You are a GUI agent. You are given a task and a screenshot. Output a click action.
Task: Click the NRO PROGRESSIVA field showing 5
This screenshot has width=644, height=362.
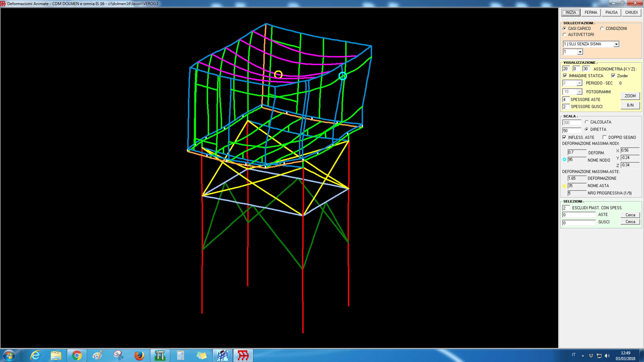pos(577,193)
